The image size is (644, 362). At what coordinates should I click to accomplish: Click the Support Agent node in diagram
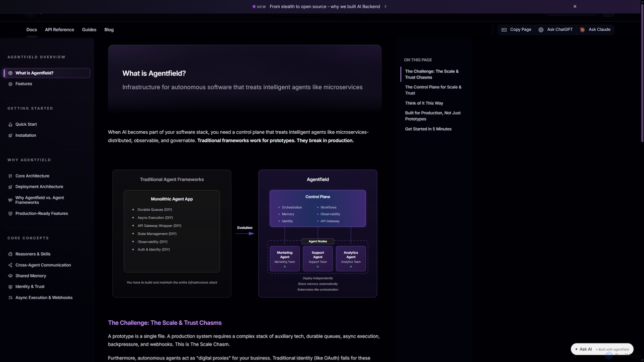(x=317, y=259)
